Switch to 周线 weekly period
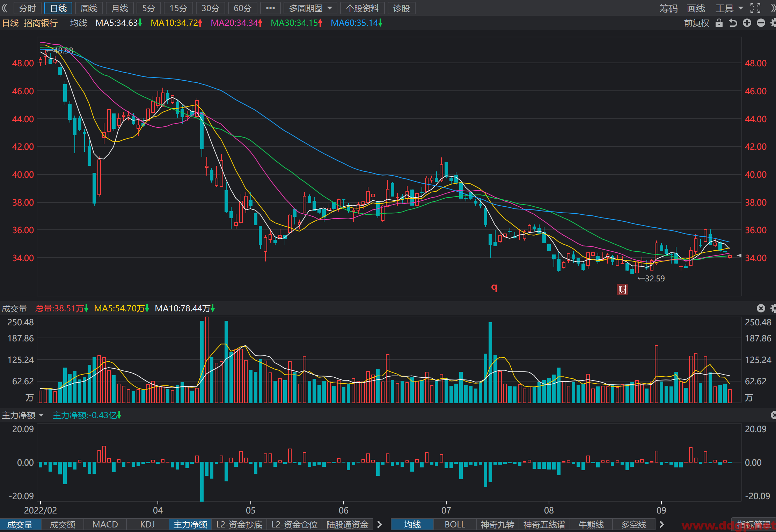 point(89,8)
